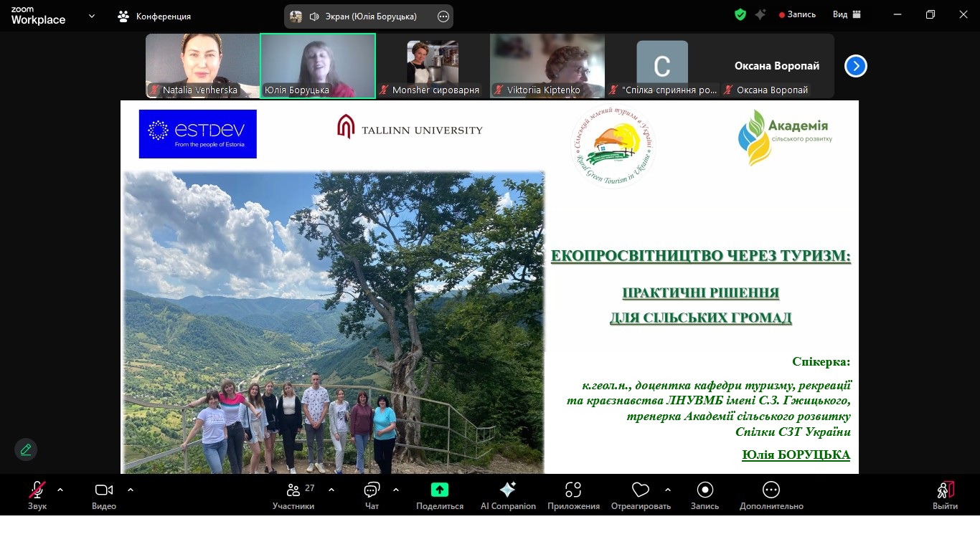Expand video options arrow beside Видео
The height and width of the screenshot is (547, 980).
[131, 490]
